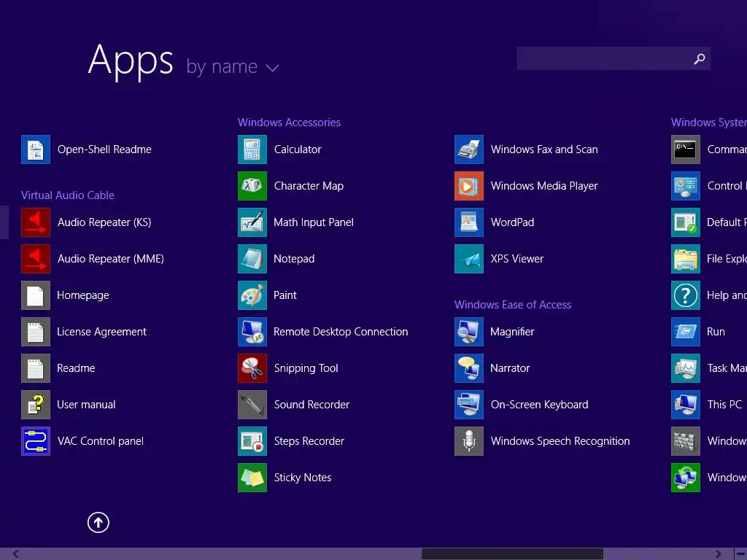Start the Magnifier icon

469,332
